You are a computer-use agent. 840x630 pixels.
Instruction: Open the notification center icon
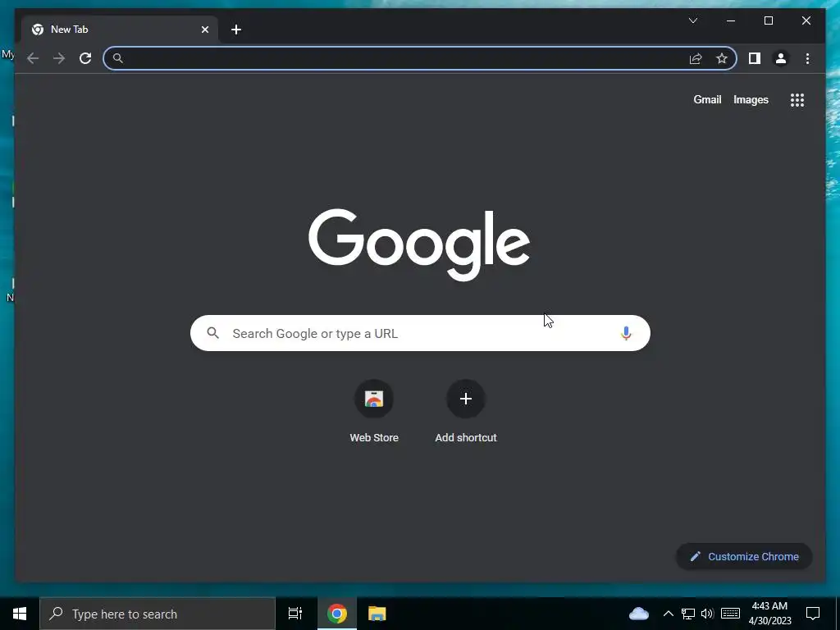(x=813, y=614)
